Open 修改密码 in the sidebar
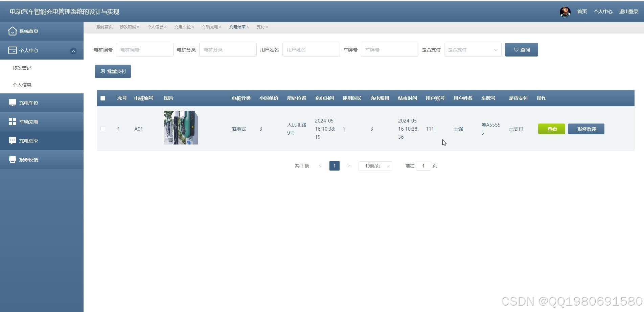The image size is (644, 312). coord(22,68)
